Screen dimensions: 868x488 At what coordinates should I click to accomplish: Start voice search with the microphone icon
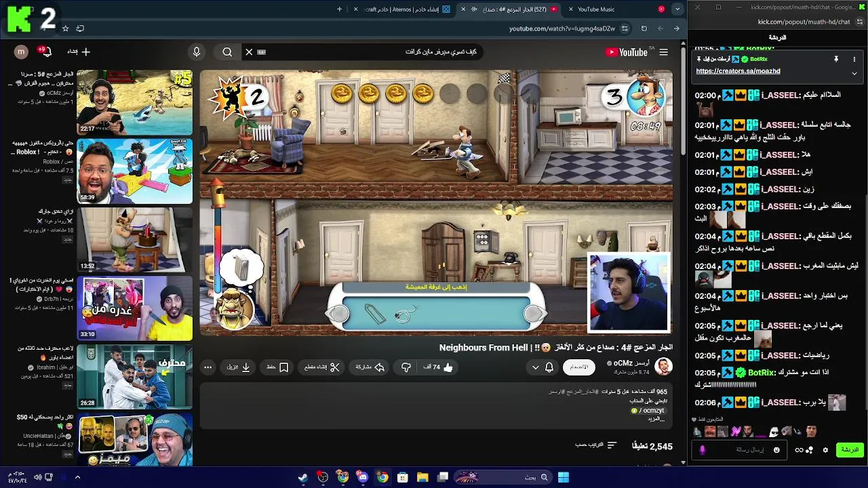pyautogui.click(x=197, y=52)
